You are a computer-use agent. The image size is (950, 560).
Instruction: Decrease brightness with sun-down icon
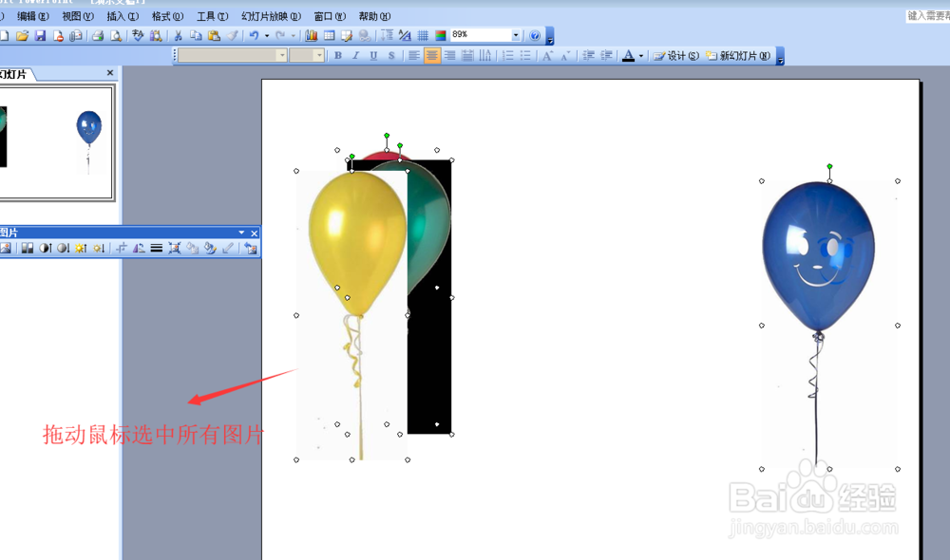click(99, 249)
